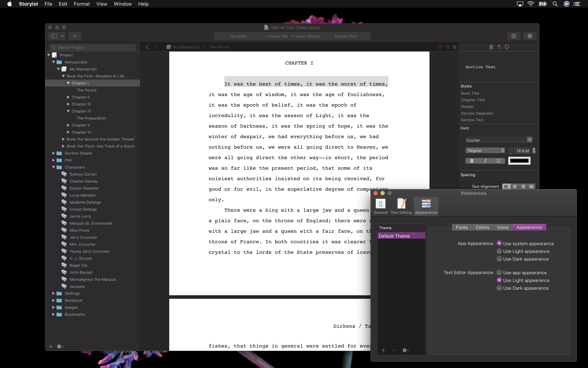This screenshot has height=368, width=588.
Task: Switch to Colors tab in Preferences
Action: [482, 227]
